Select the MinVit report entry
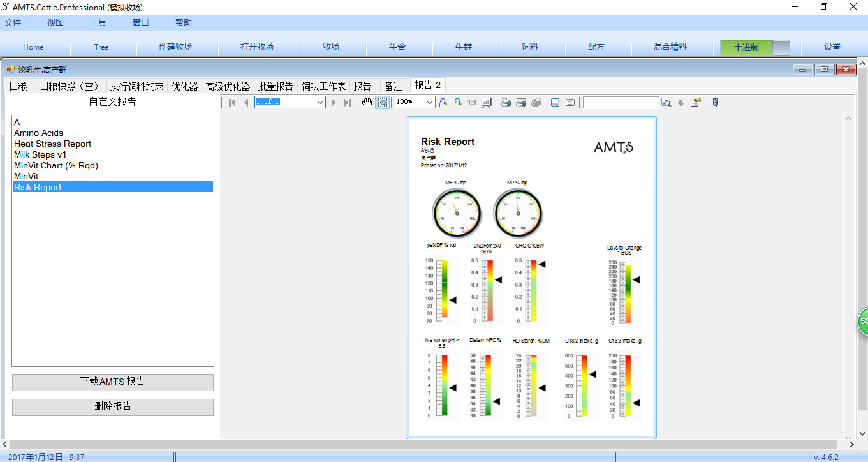The width and height of the screenshot is (868, 462). 113,176
